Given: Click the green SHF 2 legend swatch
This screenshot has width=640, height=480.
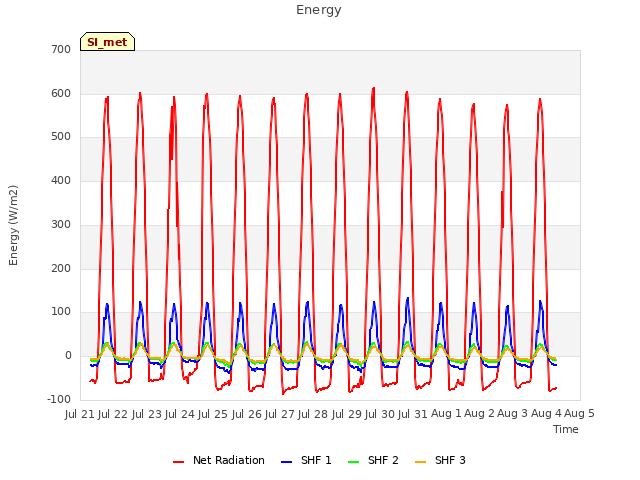Looking at the screenshot, I should (353, 462).
